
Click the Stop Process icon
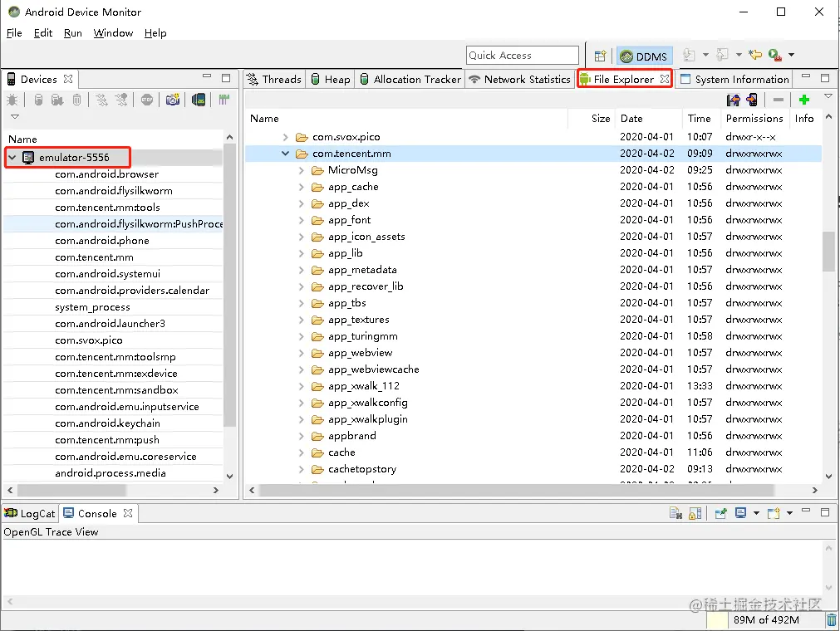pos(147,100)
